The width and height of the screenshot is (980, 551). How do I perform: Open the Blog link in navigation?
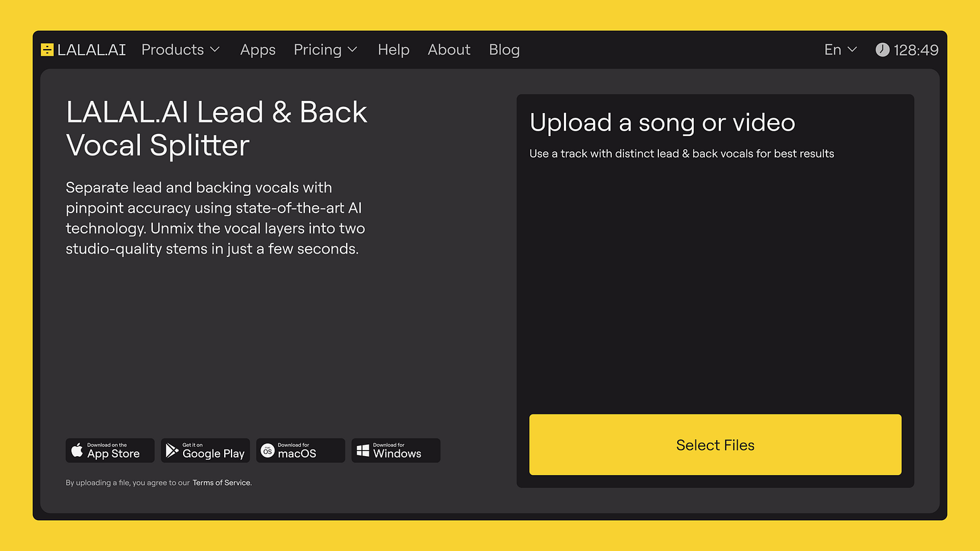pos(504,50)
